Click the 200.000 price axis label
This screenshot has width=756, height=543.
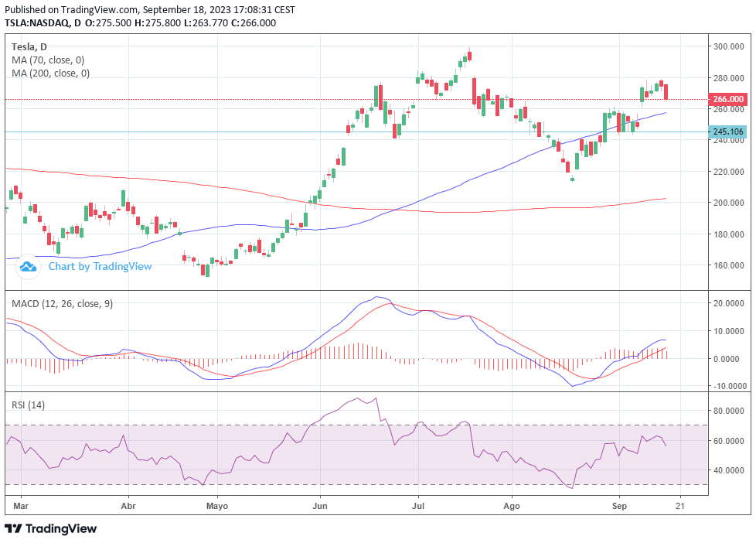pyautogui.click(x=728, y=203)
